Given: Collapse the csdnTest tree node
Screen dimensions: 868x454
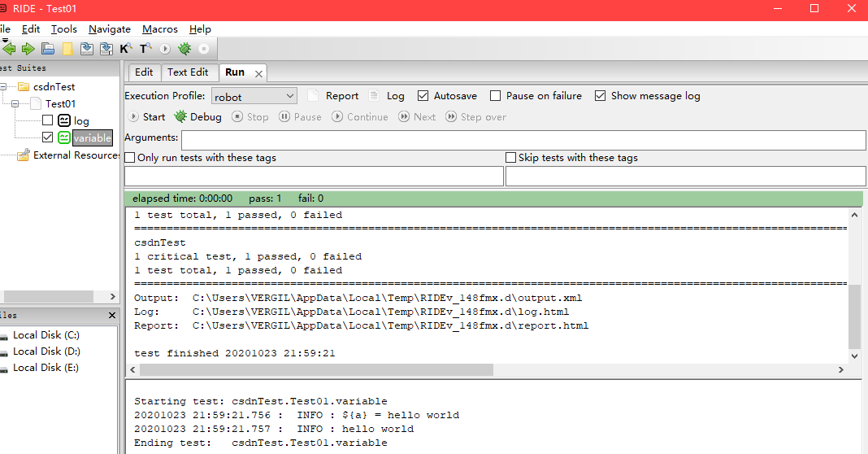Looking at the screenshot, I should [3, 86].
